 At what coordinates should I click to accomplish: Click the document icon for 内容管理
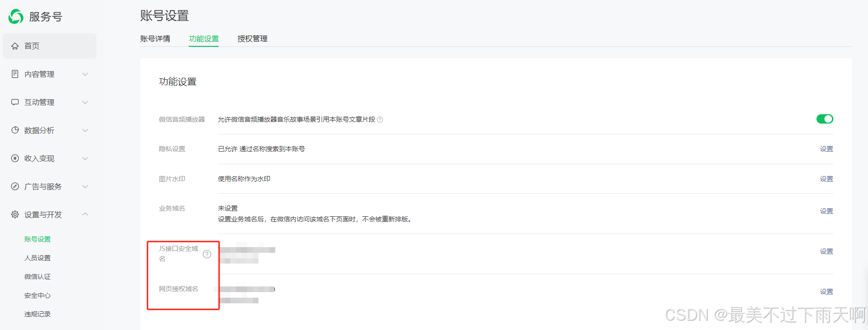click(x=15, y=74)
